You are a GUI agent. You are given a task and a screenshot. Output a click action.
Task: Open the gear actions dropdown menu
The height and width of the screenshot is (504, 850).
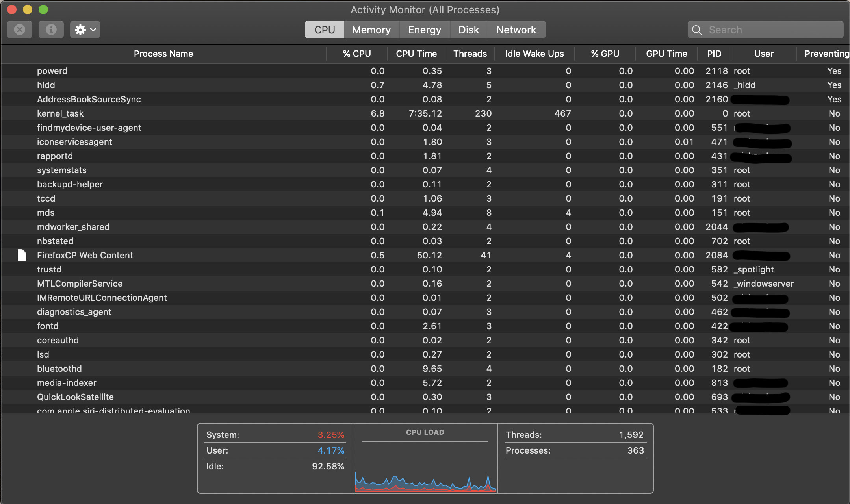85,30
